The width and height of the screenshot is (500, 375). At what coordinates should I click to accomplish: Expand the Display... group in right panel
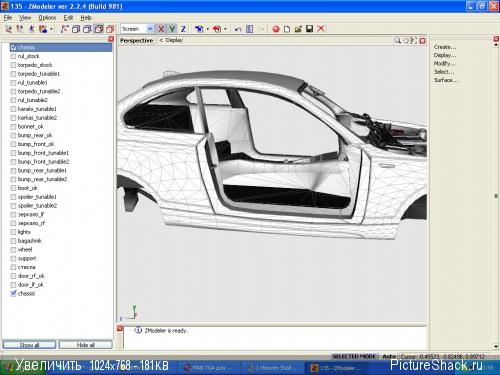tap(445, 55)
